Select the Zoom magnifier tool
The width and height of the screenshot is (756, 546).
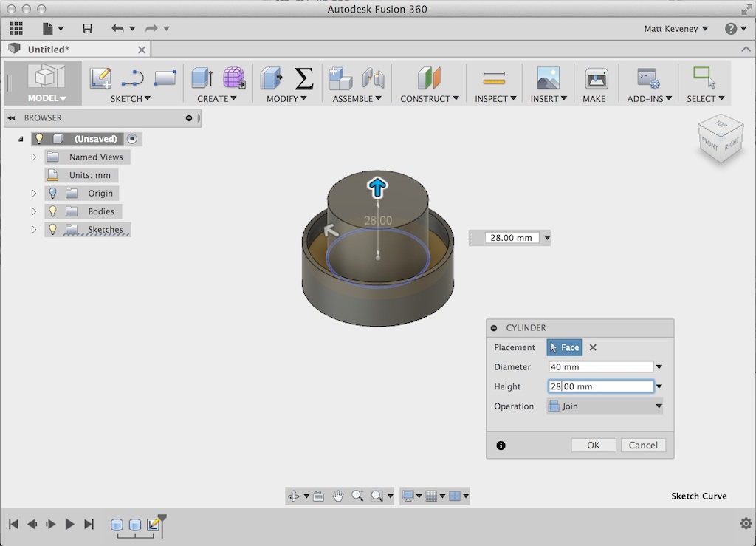coord(358,496)
